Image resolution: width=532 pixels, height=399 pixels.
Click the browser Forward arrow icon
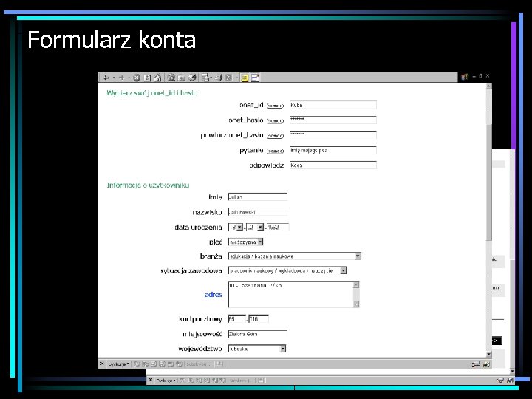(121, 78)
